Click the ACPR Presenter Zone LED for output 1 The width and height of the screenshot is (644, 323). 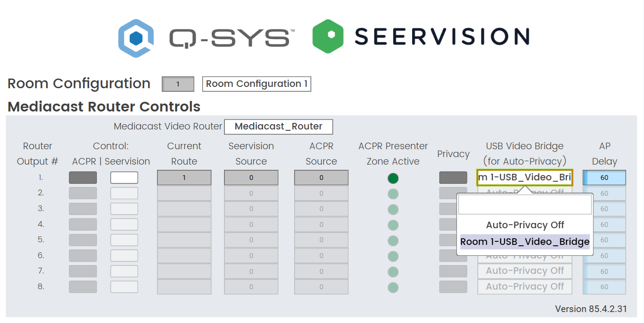point(393,178)
